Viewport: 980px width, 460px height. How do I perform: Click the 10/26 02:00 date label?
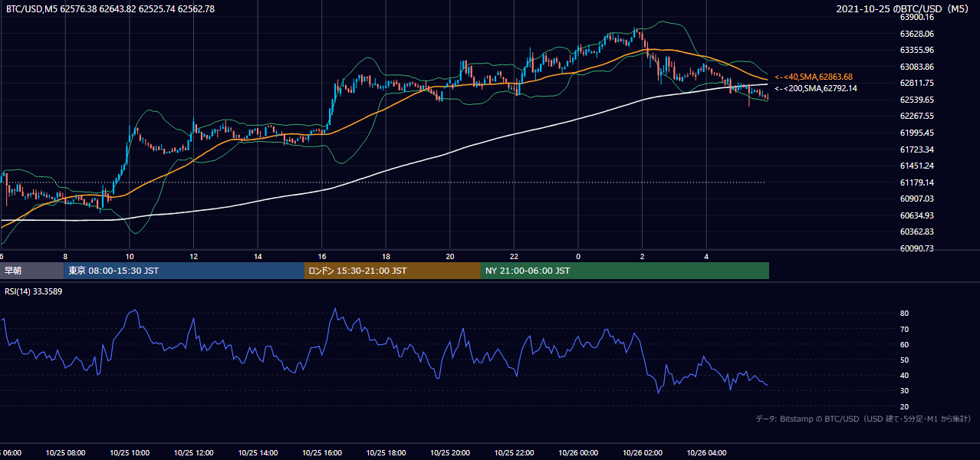pos(643,453)
